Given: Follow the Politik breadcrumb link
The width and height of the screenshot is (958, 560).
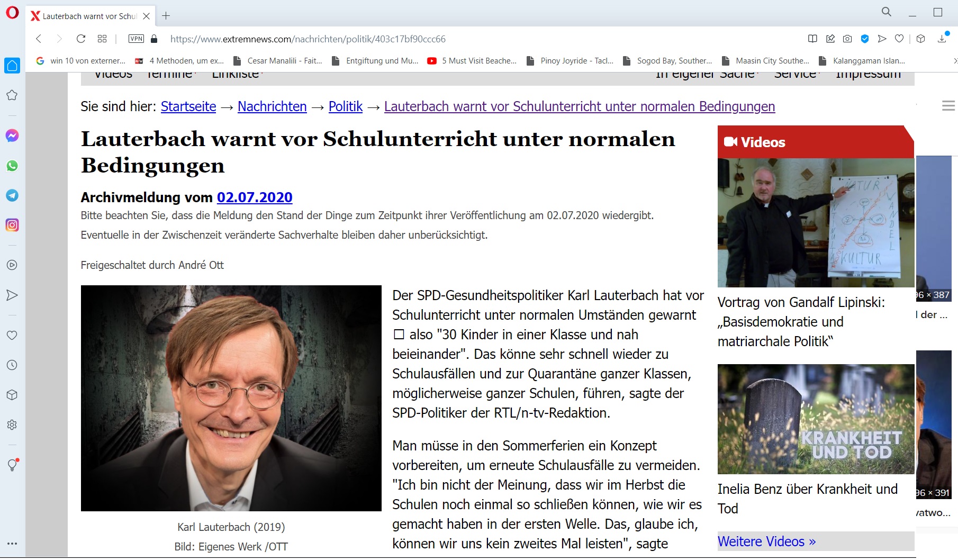Looking at the screenshot, I should point(346,106).
